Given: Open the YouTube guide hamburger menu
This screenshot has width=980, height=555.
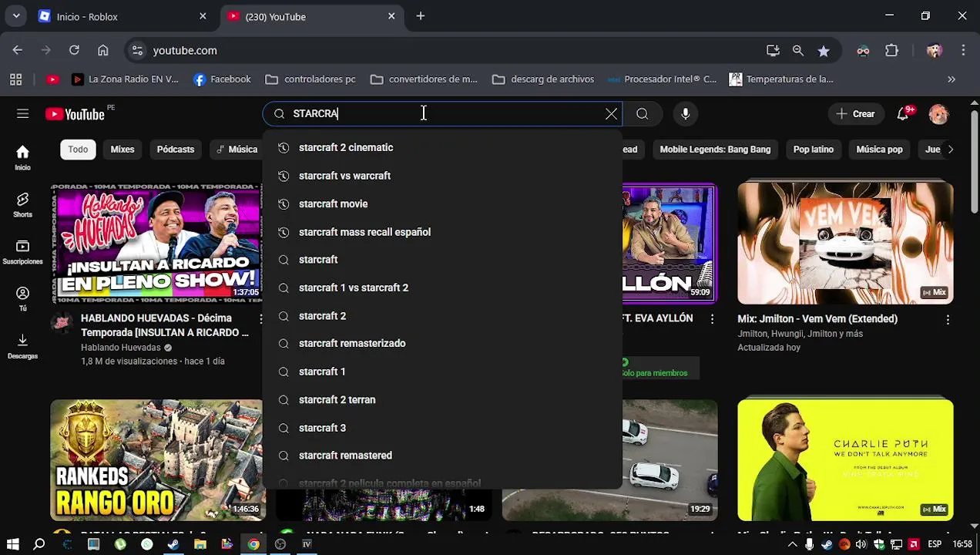Looking at the screenshot, I should coord(22,114).
